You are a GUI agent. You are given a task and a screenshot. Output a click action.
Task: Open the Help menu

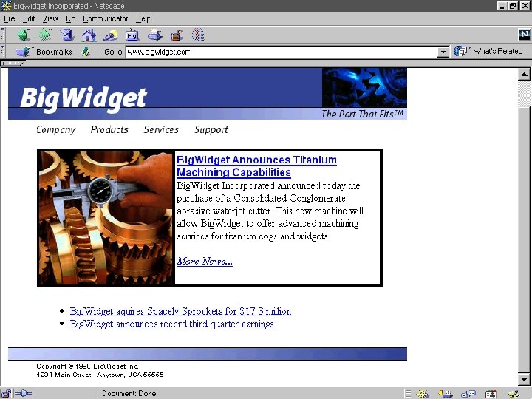pyautogui.click(x=143, y=18)
